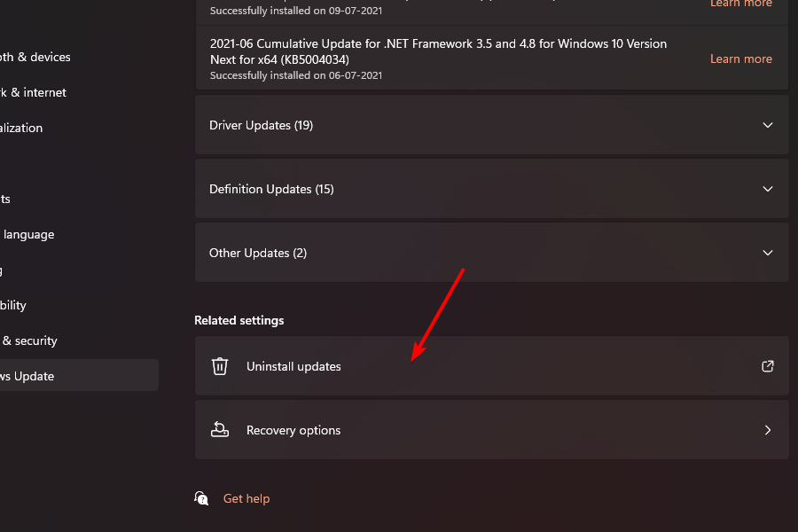Open Recovery options chevron arrow
Image resolution: width=798 pixels, height=532 pixels.
coord(768,430)
